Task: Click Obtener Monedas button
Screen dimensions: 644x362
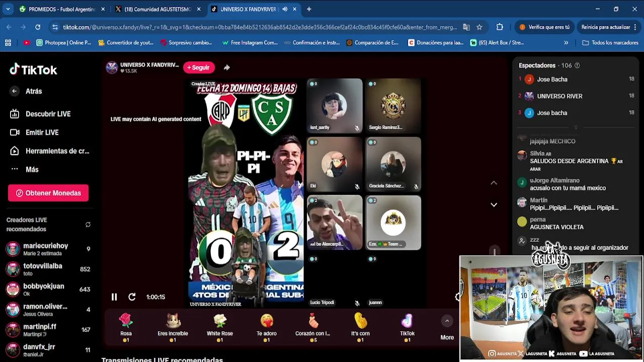Action: point(48,193)
